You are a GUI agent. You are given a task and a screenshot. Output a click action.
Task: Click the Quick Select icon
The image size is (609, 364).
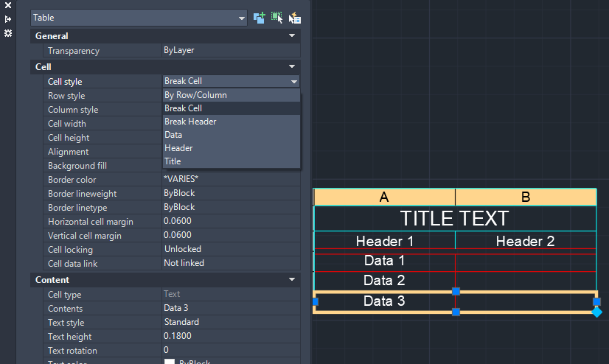pos(295,18)
